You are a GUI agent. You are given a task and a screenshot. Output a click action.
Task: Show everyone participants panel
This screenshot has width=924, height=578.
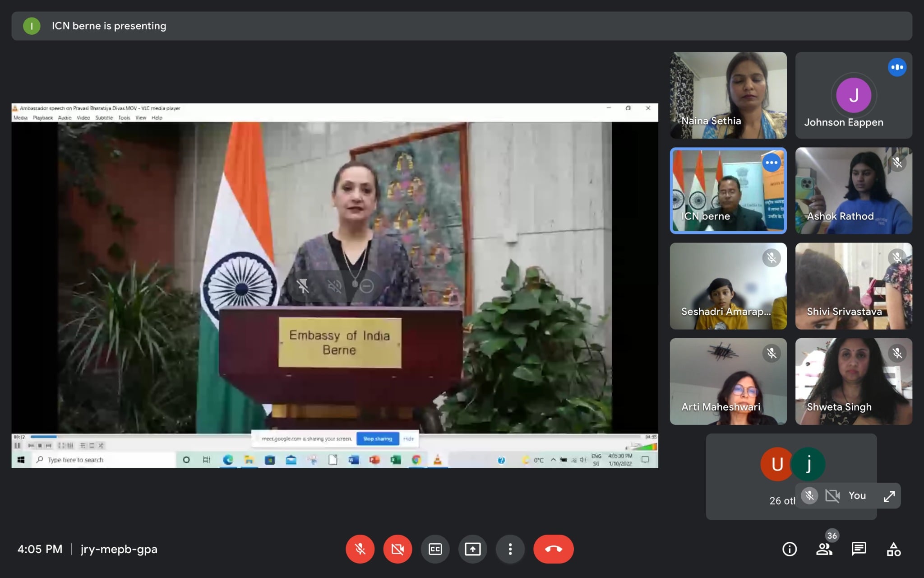click(824, 549)
